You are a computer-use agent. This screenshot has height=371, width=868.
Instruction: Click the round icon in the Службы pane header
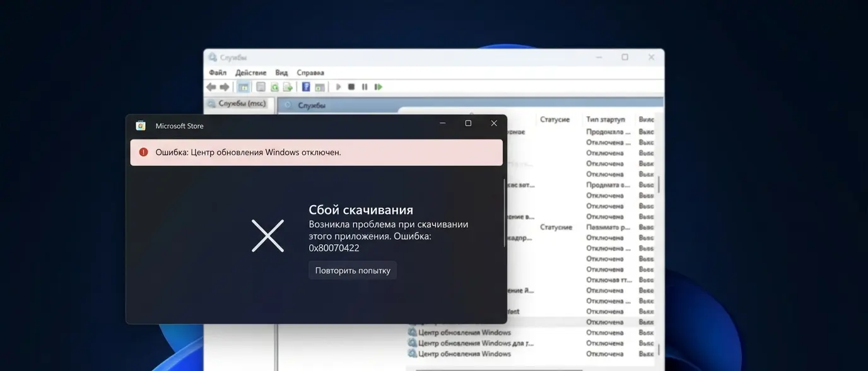click(288, 105)
